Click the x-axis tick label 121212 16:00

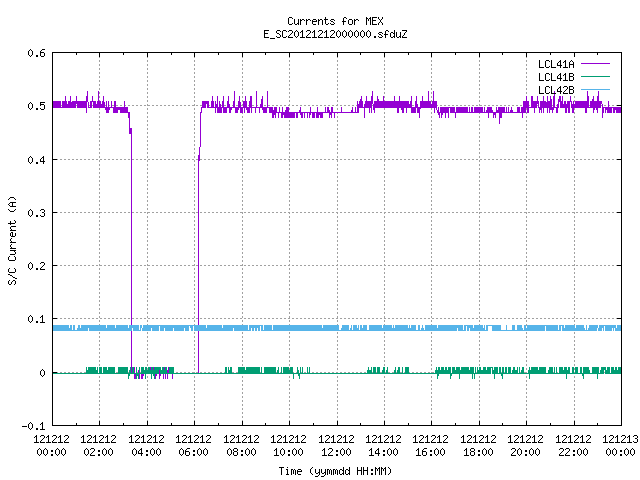coord(430,446)
